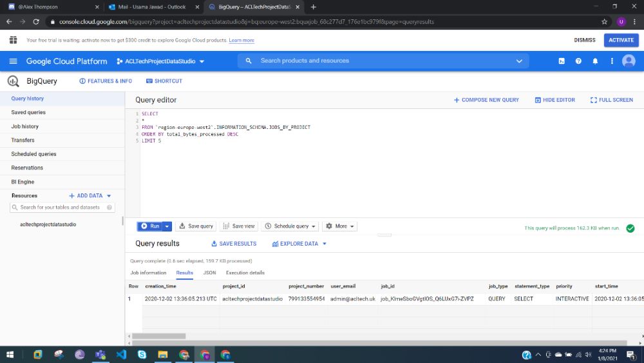Click help icon in resources search box
The height and width of the screenshot is (363, 644).
tap(109, 207)
